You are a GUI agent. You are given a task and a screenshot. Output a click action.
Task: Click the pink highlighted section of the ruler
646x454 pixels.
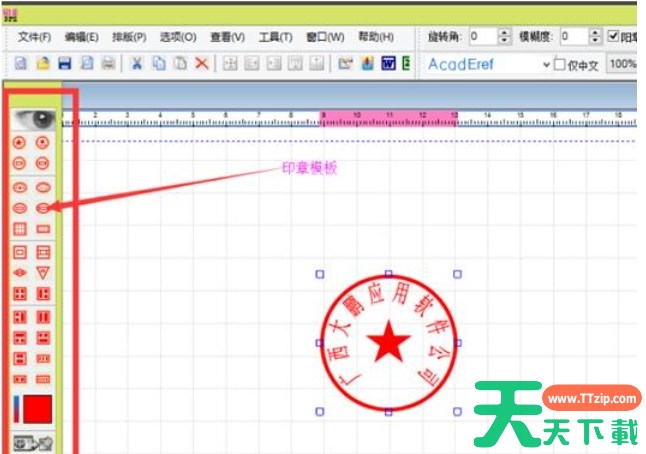click(389, 118)
